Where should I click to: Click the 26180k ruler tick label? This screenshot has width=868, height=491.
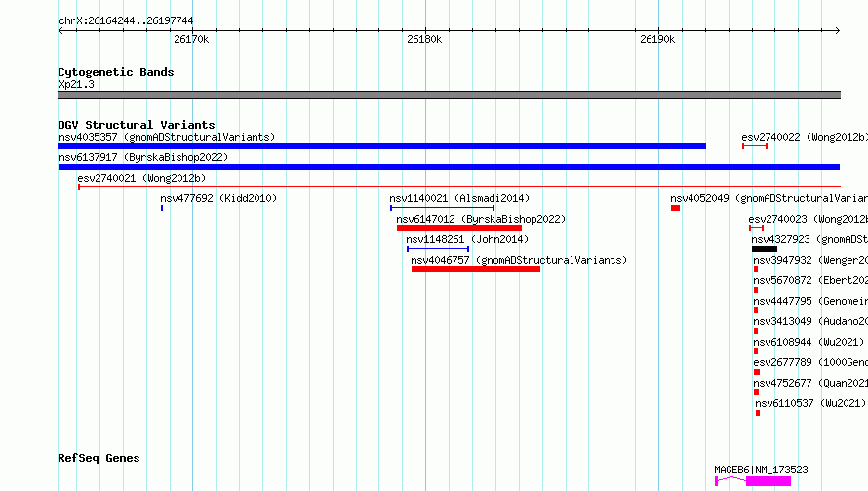coord(424,39)
